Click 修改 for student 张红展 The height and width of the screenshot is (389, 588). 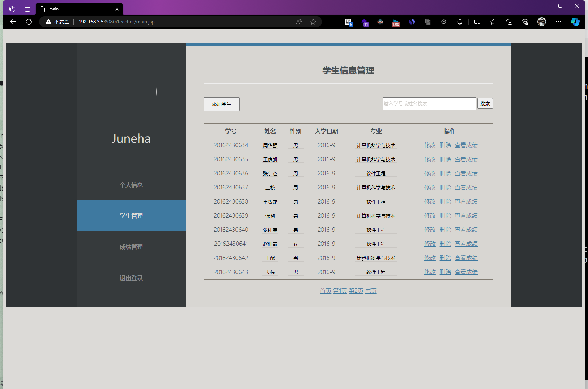430,230
